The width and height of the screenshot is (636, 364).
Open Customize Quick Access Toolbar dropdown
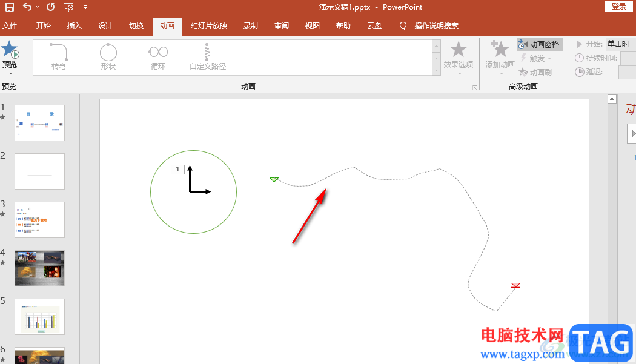[x=85, y=7]
